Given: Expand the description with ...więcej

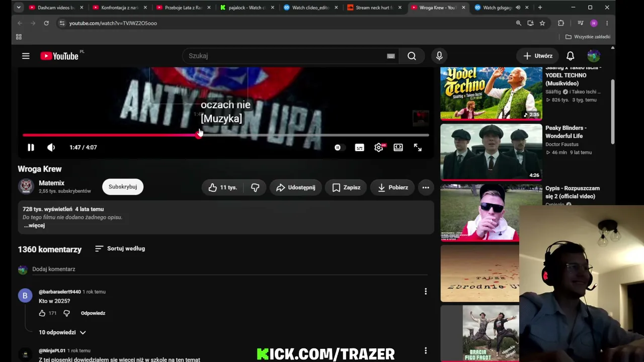Looking at the screenshot, I should coord(34,225).
